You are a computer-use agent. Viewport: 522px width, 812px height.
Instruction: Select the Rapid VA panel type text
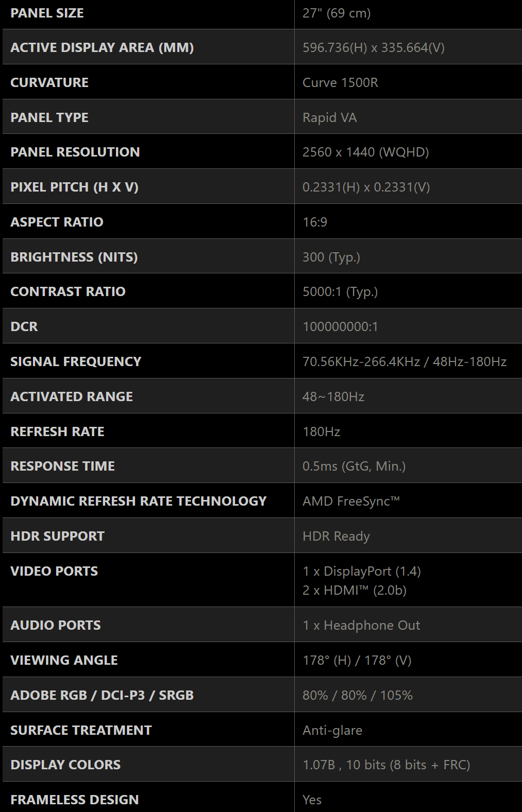(x=330, y=117)
